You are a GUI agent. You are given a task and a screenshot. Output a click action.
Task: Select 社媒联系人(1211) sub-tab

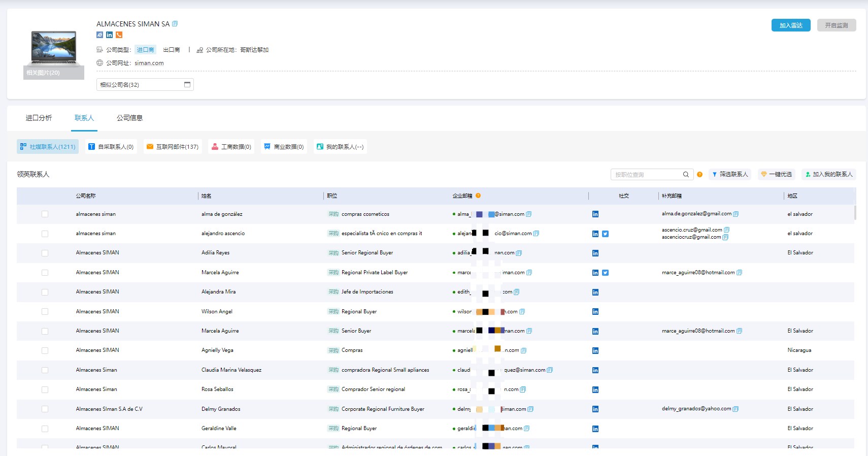[48, 147]
